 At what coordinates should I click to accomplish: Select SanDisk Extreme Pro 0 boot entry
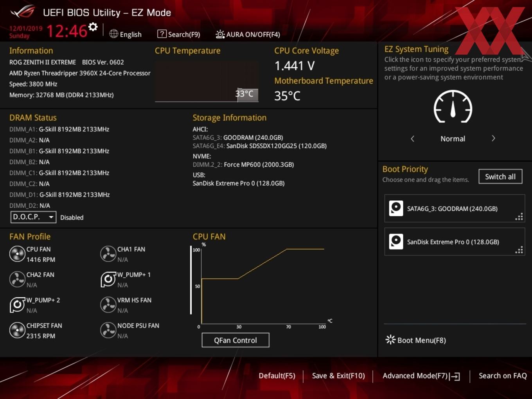point(455,242)
